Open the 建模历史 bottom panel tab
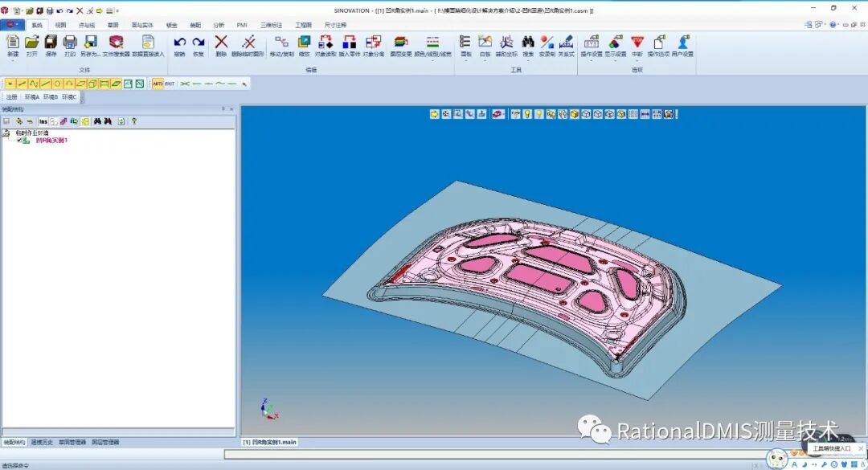Screen dimensions: 868x470 coord(42,443)
